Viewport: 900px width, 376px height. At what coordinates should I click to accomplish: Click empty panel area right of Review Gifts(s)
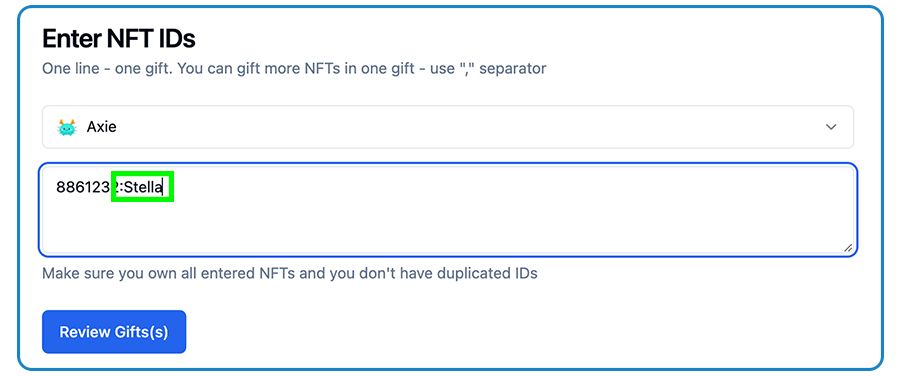pyautogui.click(x=517, y=332)
